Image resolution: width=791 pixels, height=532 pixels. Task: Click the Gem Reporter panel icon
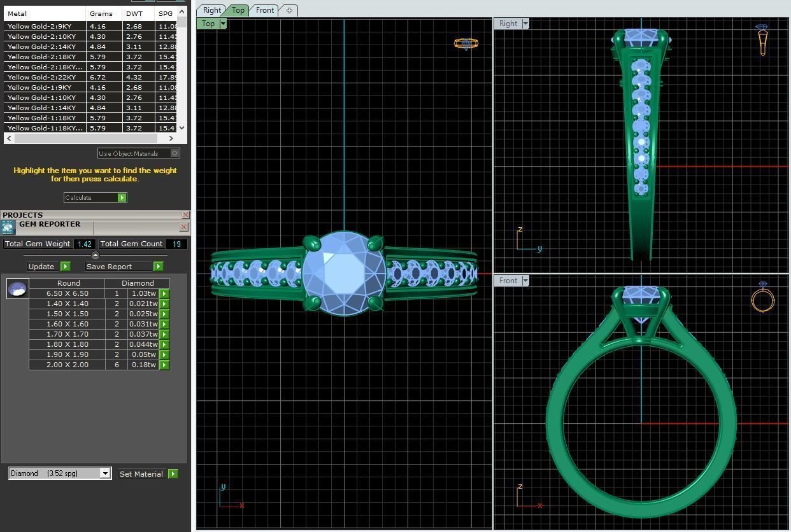click(x=8, y=228)
